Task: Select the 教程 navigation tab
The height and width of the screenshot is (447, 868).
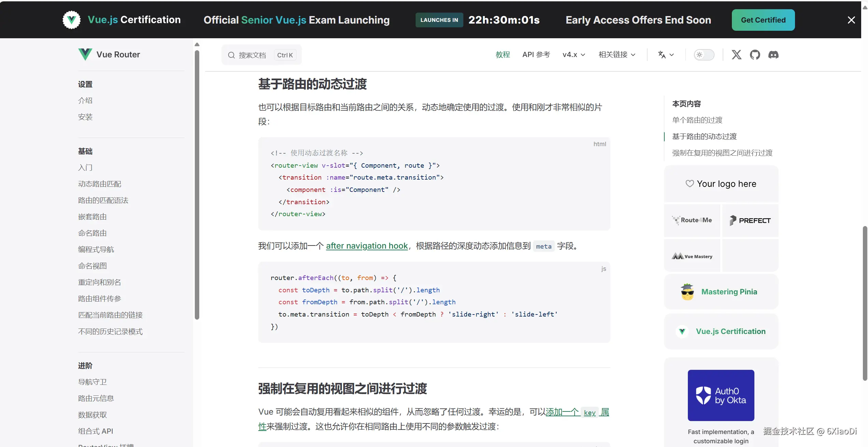Action: 503,55
